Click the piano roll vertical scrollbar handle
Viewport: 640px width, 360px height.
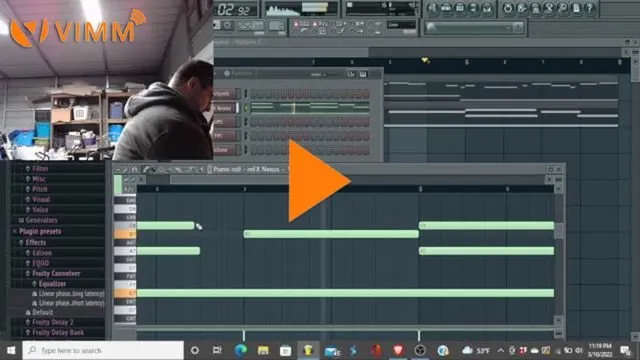[558, 231]
